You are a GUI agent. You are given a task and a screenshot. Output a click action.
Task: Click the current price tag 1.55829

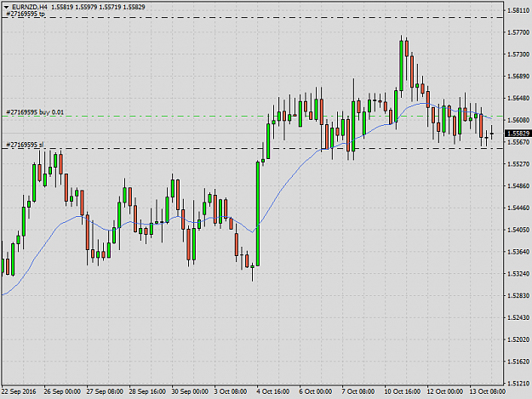click(x=518, y=134)
